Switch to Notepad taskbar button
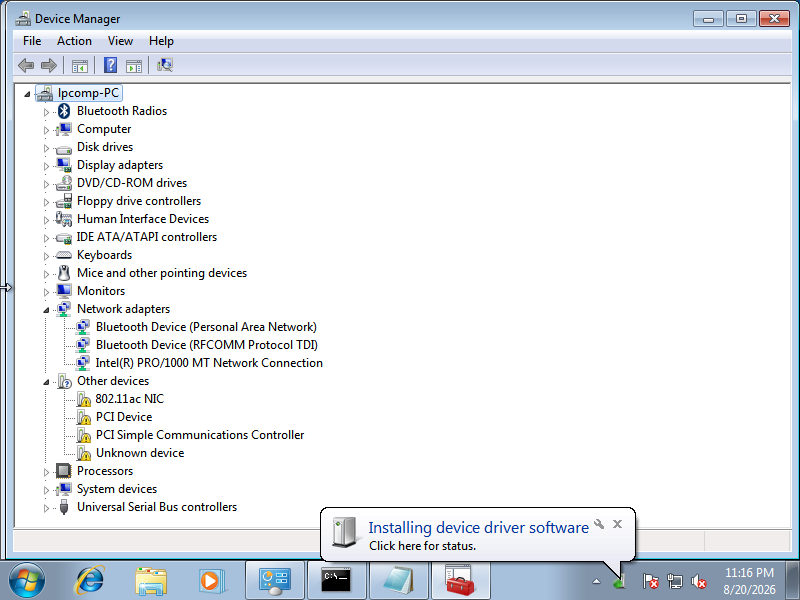Viewport: 800px width, 600px height. point(398,581)
